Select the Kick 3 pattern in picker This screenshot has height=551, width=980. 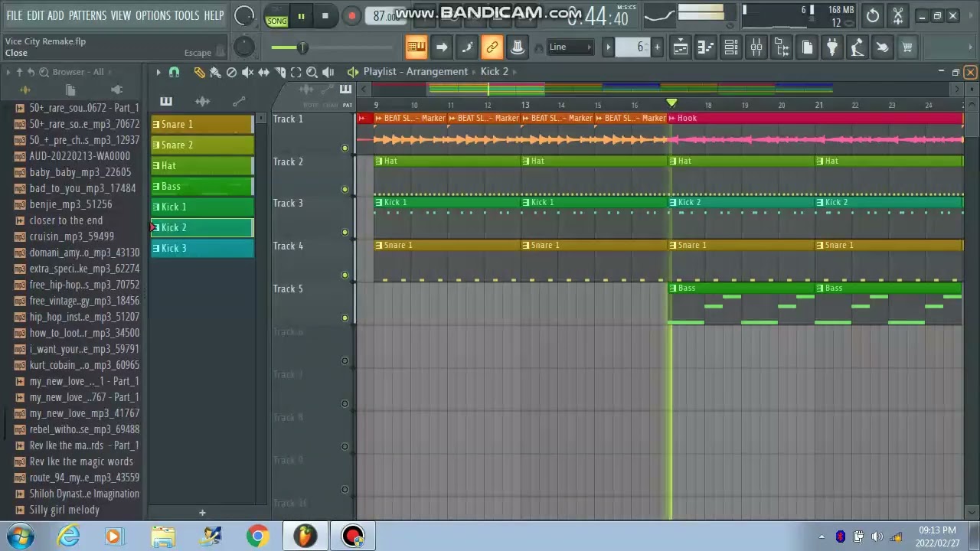click(x=202, y=248)
